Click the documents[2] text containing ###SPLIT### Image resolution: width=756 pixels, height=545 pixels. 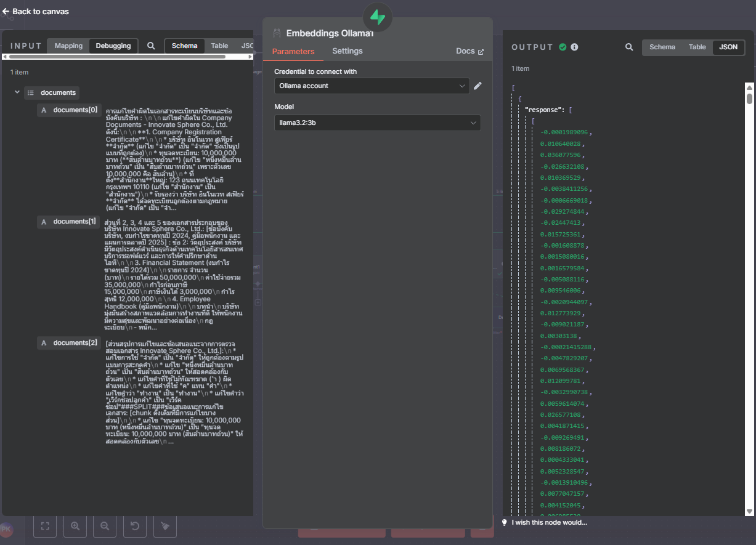[174, 392]
